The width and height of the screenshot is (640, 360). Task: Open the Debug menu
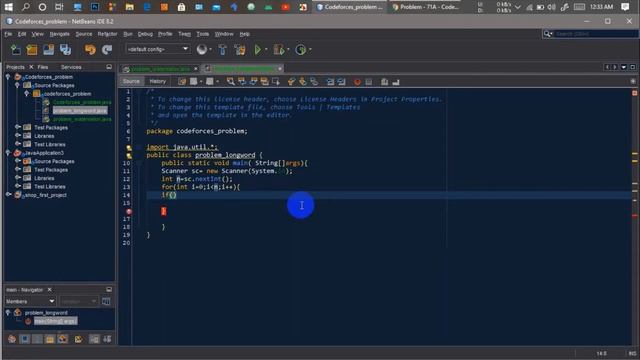(145, 34)
